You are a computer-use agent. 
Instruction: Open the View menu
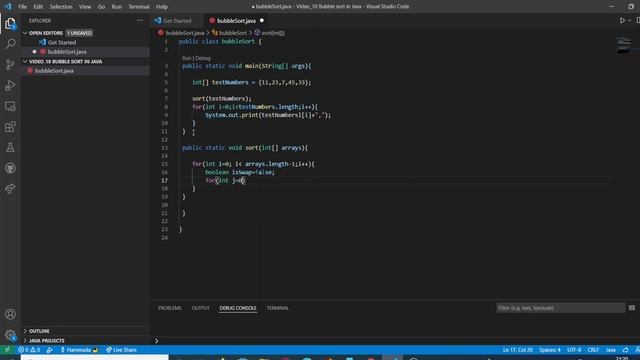(85, 7)
